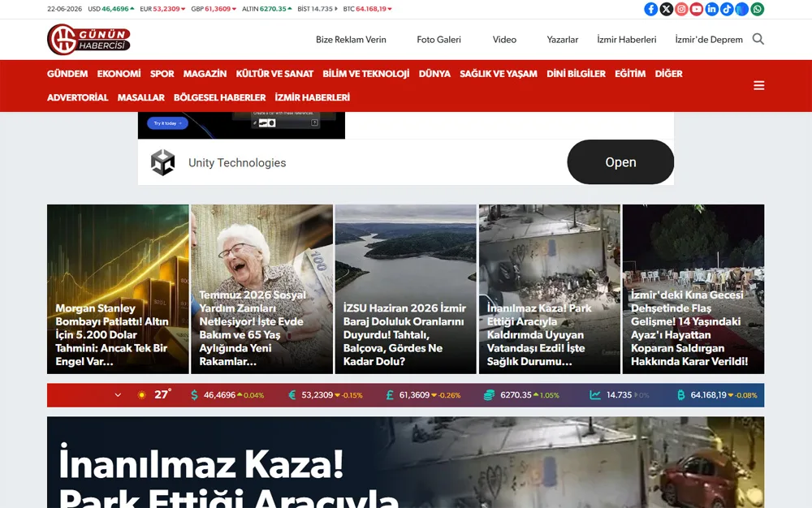Click the sun weather icon
This screenshot has height=508, width=812.
point(141,395)
